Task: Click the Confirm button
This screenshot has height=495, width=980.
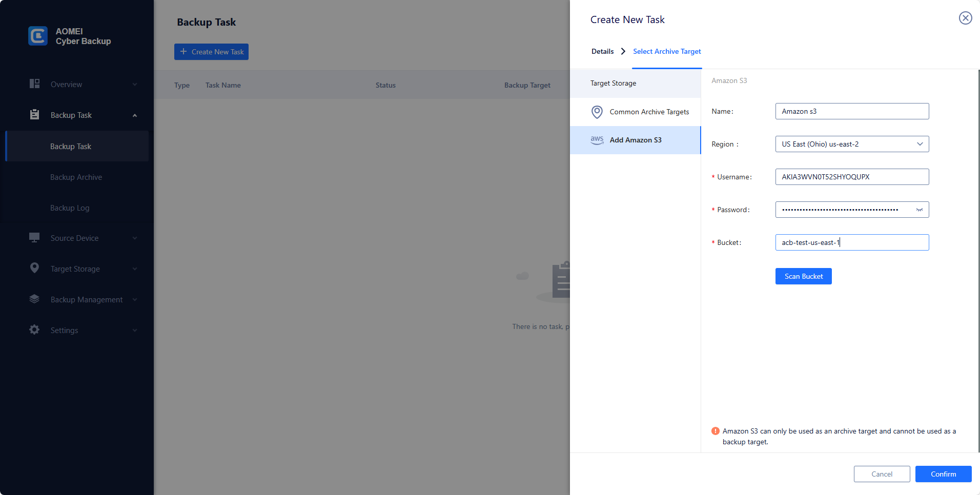Action: [x=943, y=474]
